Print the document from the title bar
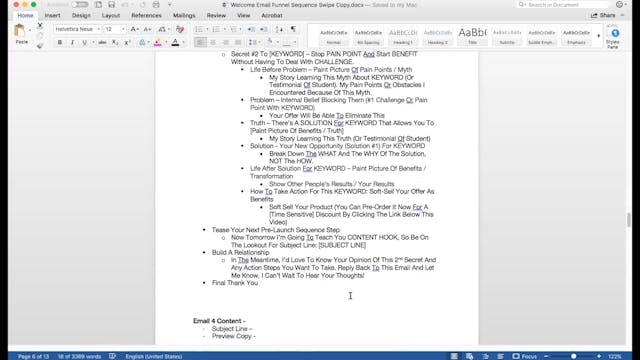 tap(156, 5)
